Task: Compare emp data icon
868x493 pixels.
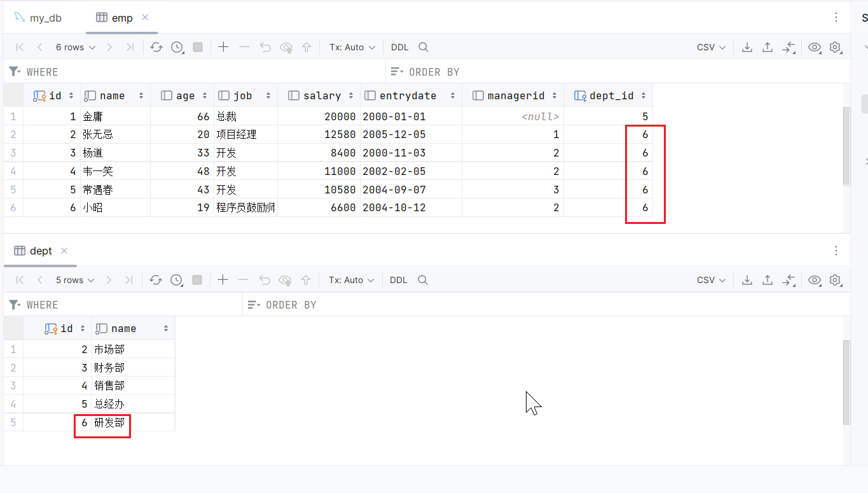Action: 789,47
